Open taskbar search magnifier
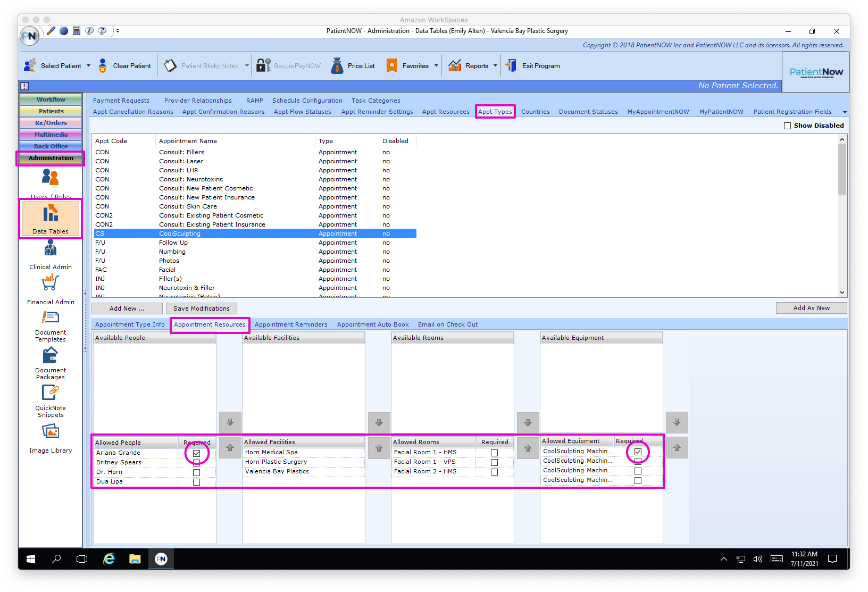 pos(56,559)
